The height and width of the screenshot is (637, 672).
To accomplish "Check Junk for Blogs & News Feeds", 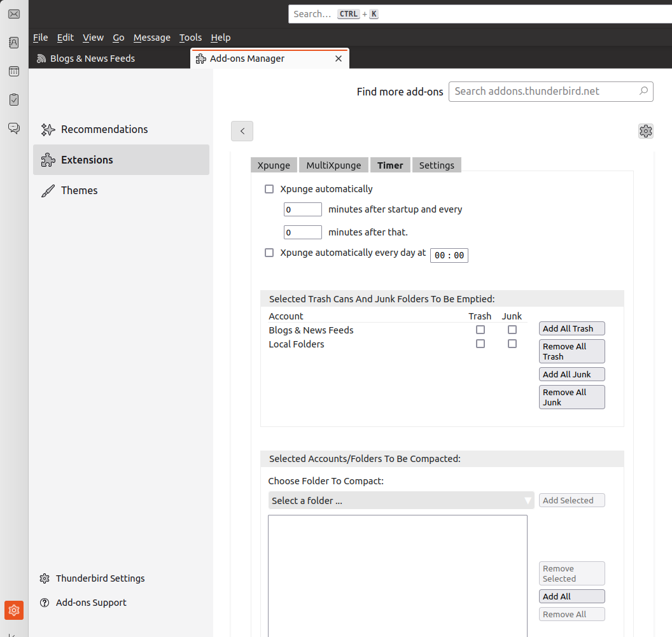I will pyautogui.click(x=512, y=330).
